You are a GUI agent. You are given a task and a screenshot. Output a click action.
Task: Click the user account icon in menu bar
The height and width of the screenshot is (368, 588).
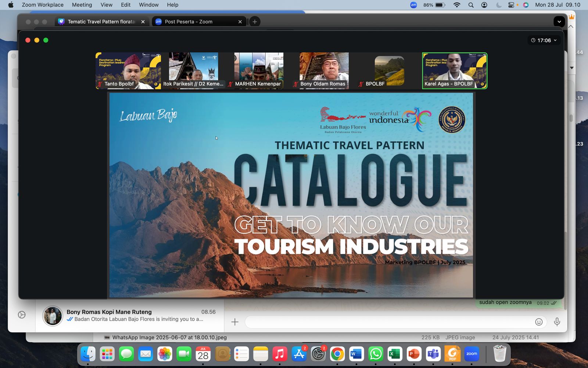pos(484,5)
